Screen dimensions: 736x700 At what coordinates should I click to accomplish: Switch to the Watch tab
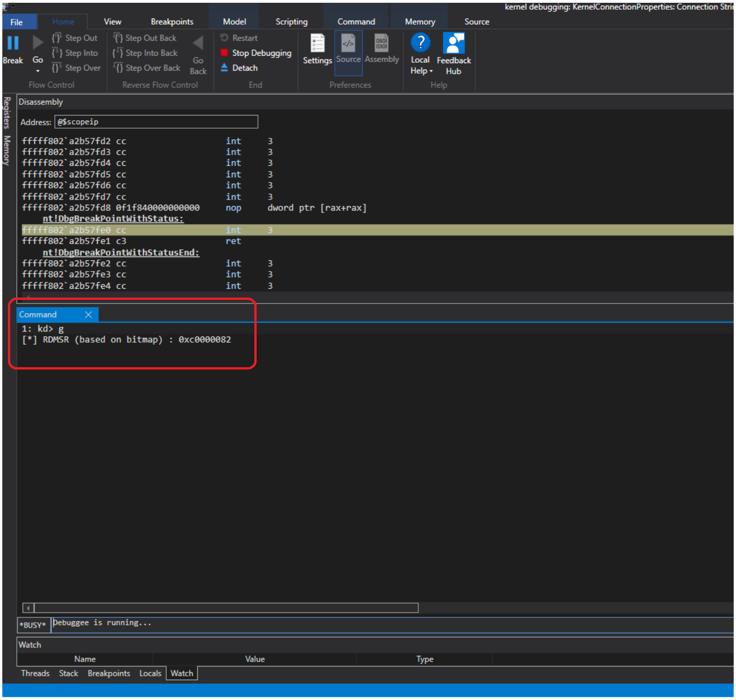[182, 674]
